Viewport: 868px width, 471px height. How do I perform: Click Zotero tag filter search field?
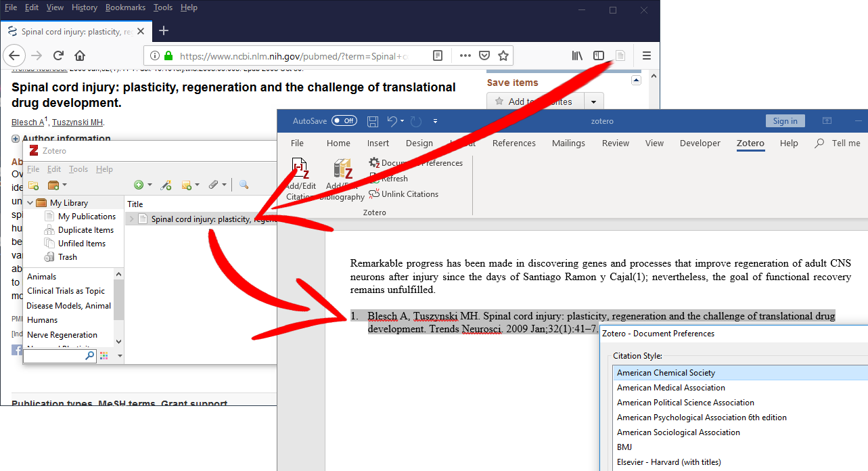60,355
